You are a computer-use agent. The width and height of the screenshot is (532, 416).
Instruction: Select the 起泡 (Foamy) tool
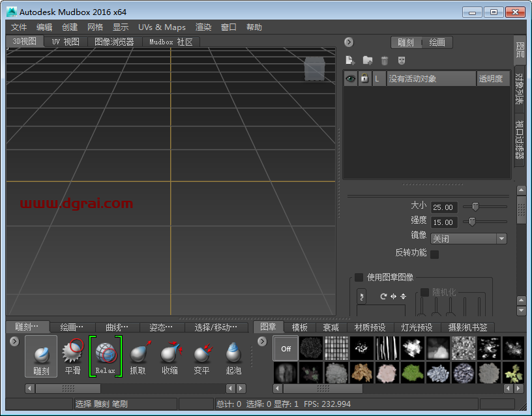233,355
